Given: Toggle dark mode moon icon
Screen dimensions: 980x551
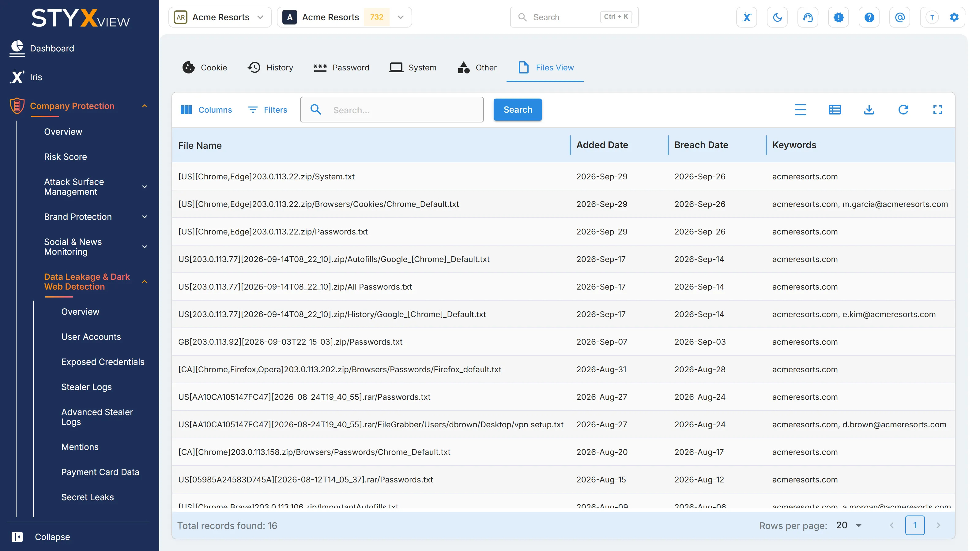Looking at the screenshot, I should (x=777, y=17).
